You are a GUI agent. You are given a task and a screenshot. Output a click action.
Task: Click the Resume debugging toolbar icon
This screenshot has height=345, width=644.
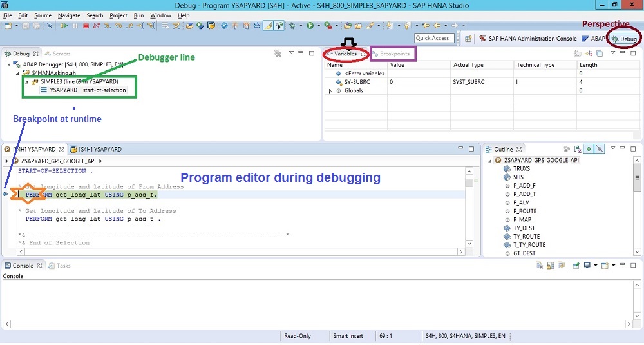(64, 26)
